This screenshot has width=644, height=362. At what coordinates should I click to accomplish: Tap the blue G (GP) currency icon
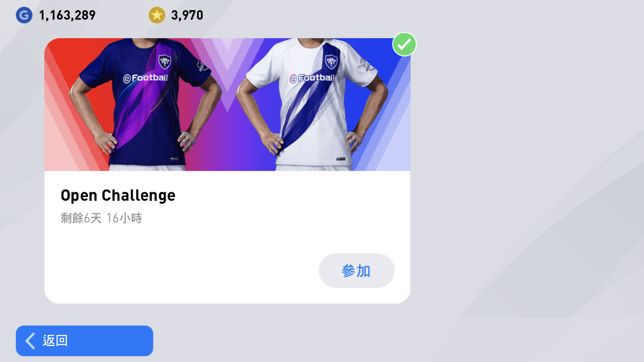point(24,15)
